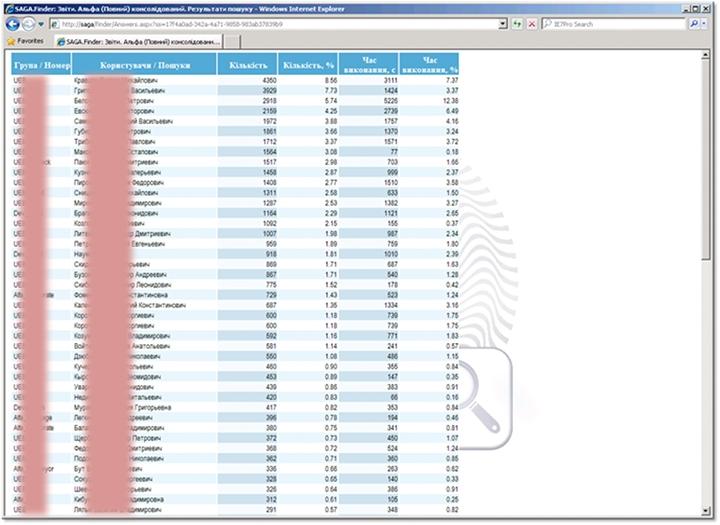
Task: Sort by Група / Номер column header
Action: pos(41,65)
